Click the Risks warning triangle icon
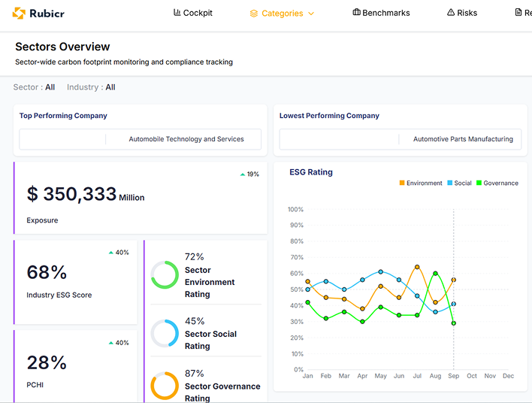Screen dimensions: 532x403 coord(451,13)
